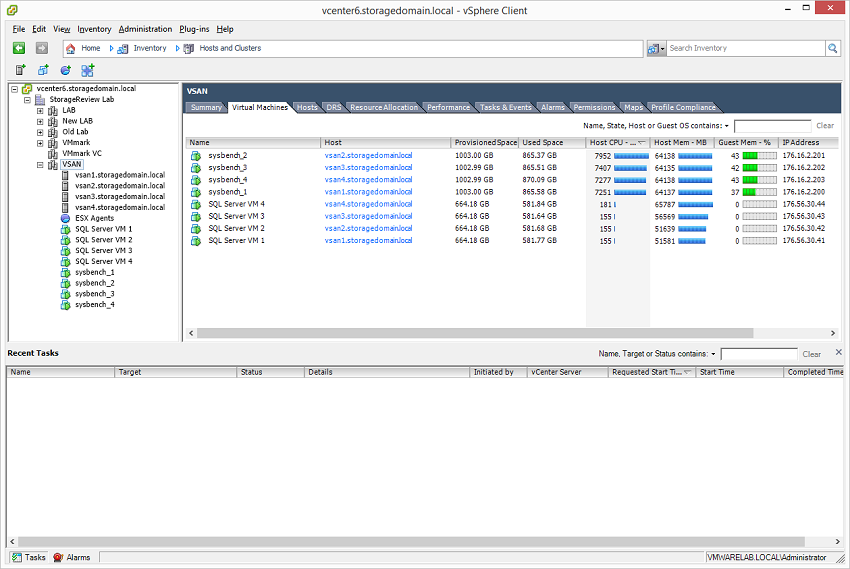Open VM filter criteria dropdown arrow

(726, 126)
